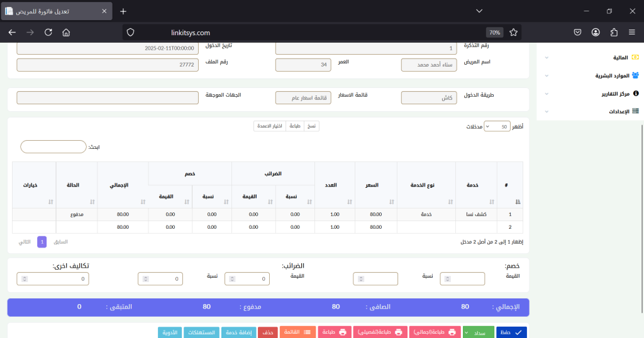The image size is (644, 338).
Task: Open the Firefox application hamburger menu
Action: click(632, 32)
